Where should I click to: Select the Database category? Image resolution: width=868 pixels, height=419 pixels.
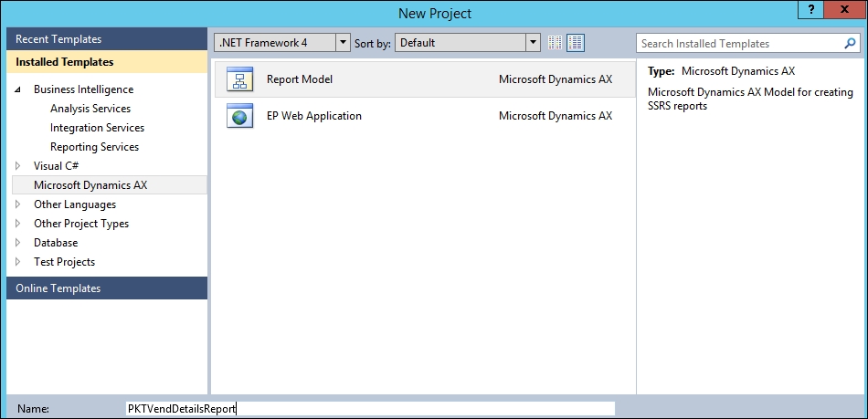pos(56,243)
